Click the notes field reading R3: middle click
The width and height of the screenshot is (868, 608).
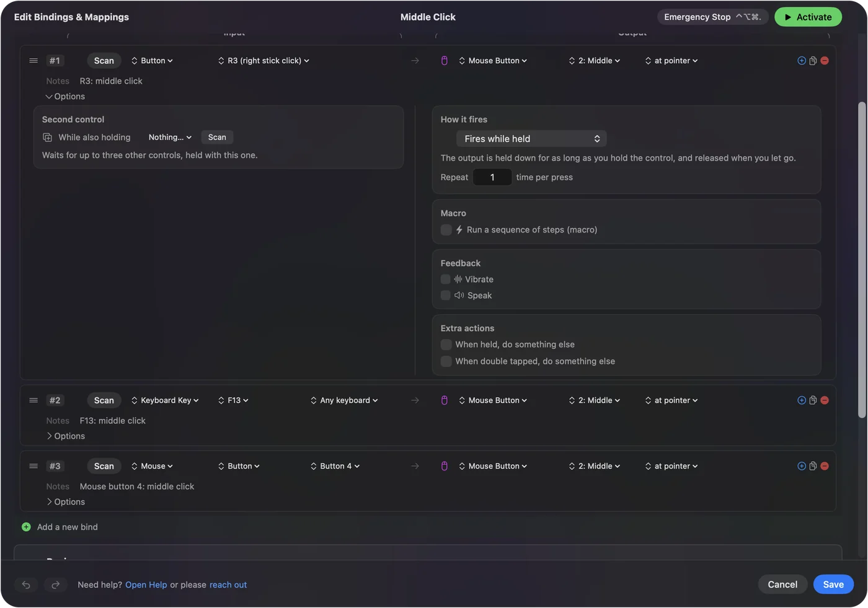pos(111,81)
